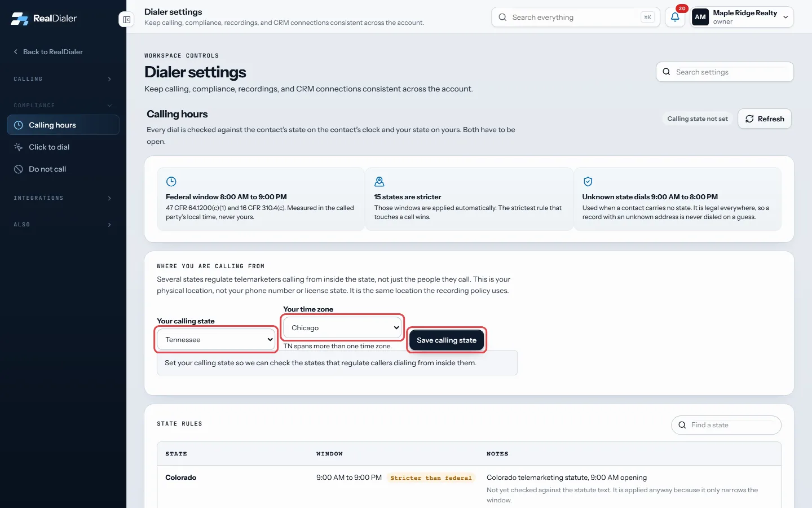
Task: Focus the Search everything field
Action: 575,17
